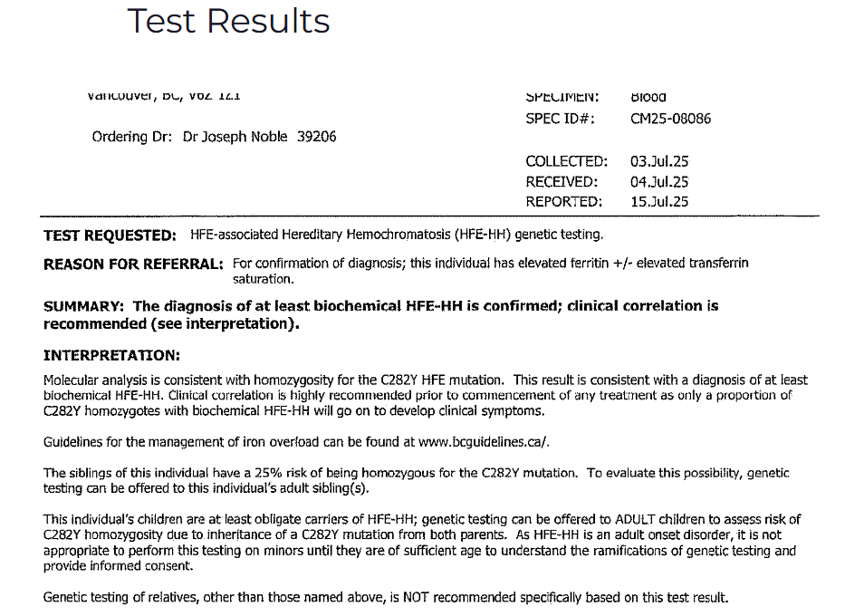
Task: Click the "REASON FOR REFERRAL:" label
Action: 132,265
